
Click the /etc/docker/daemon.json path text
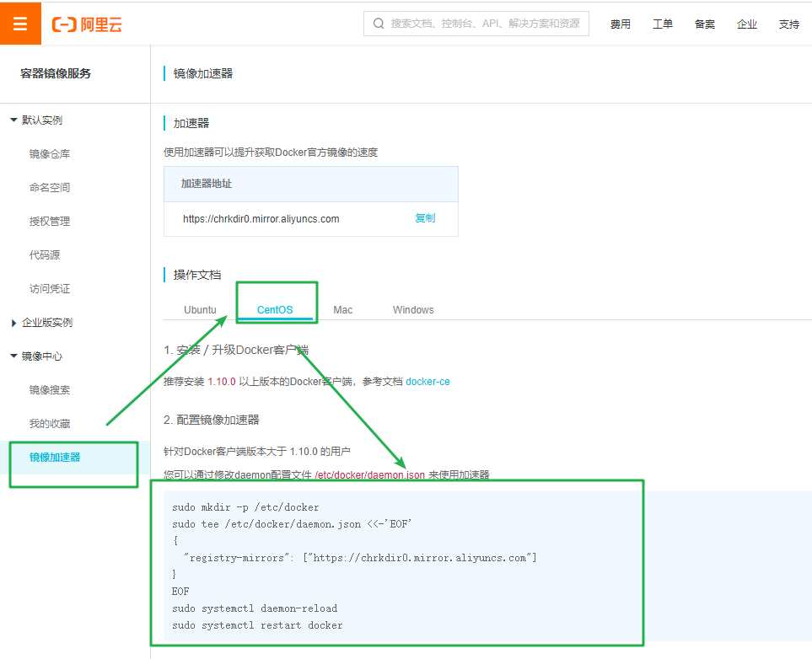(370, 474)
